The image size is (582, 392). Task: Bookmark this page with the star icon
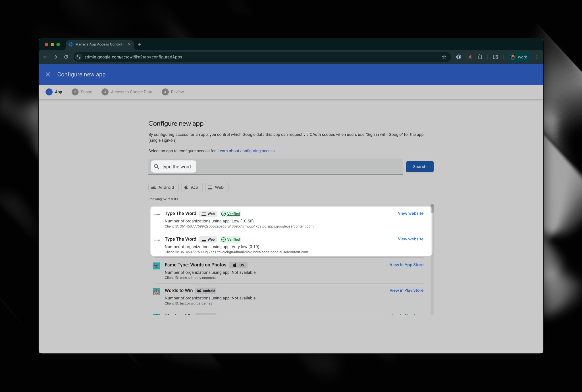[x=444, y=57]
